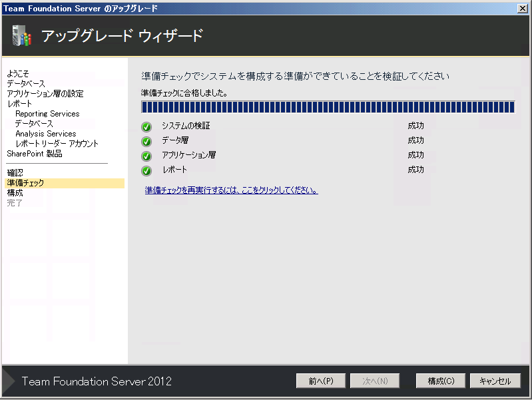The image size is (532, 400).
Task: Go to the 構成 step in sidebar
Action: tap(15, 193)
